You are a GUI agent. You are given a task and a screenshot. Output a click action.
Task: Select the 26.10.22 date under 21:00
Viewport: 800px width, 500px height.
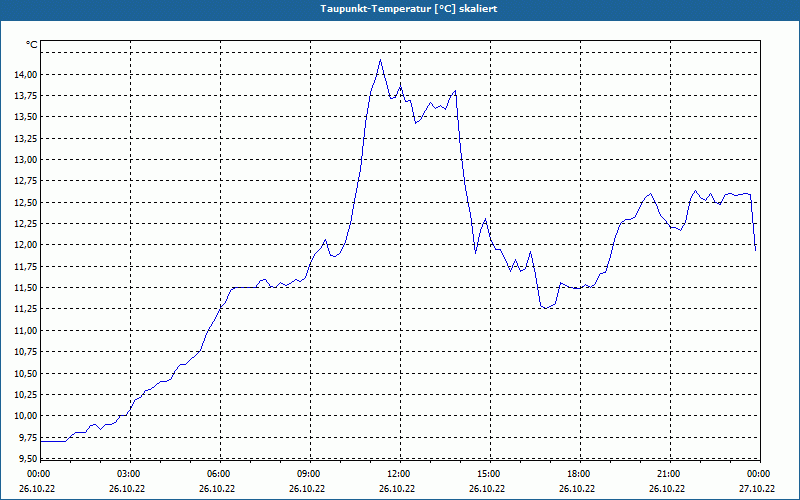(666, 489)
